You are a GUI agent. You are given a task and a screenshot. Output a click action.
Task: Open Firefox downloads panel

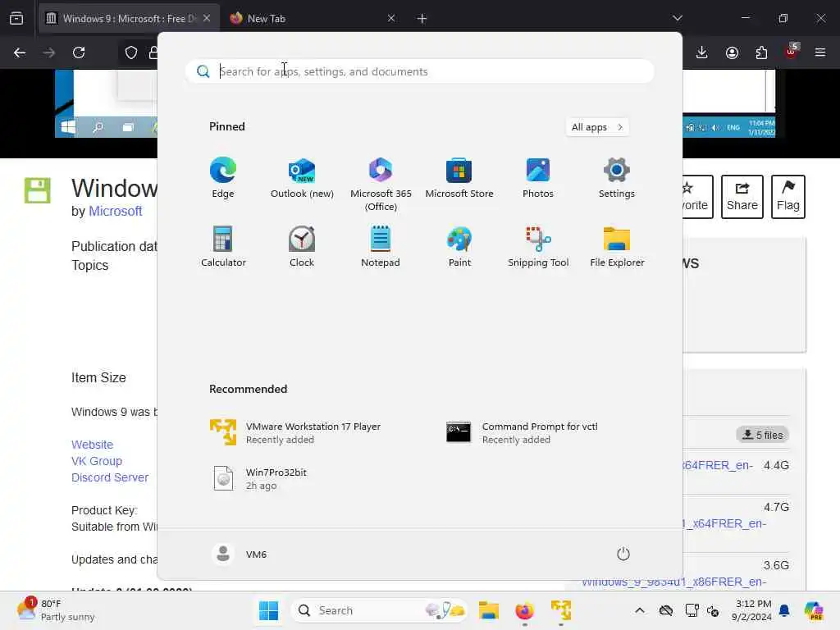pyautogui.click(x=702, y=52)
